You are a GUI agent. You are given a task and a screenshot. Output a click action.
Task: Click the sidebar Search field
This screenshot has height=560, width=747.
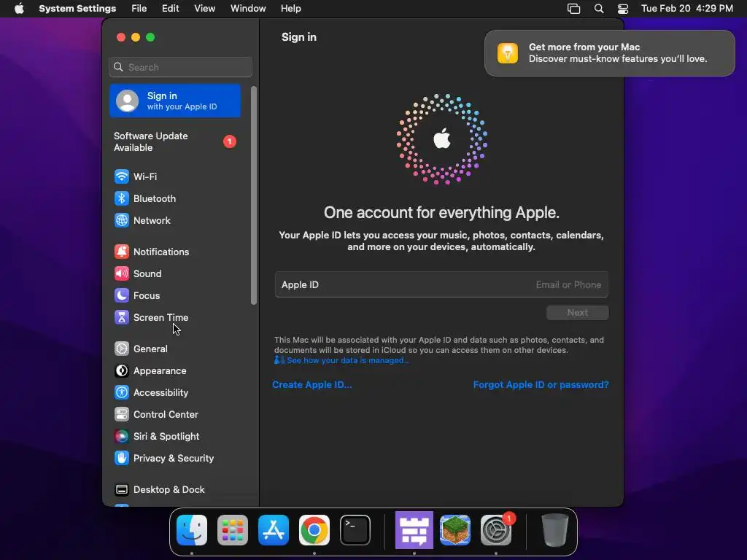(181, 67)
